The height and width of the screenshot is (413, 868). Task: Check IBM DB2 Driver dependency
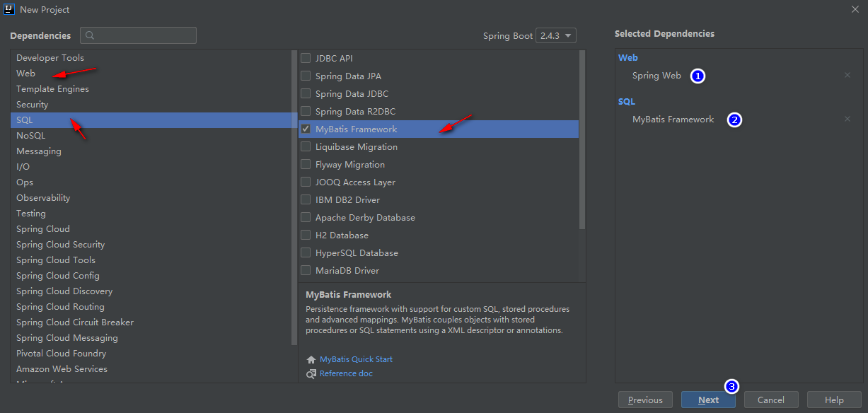point(306,199)
